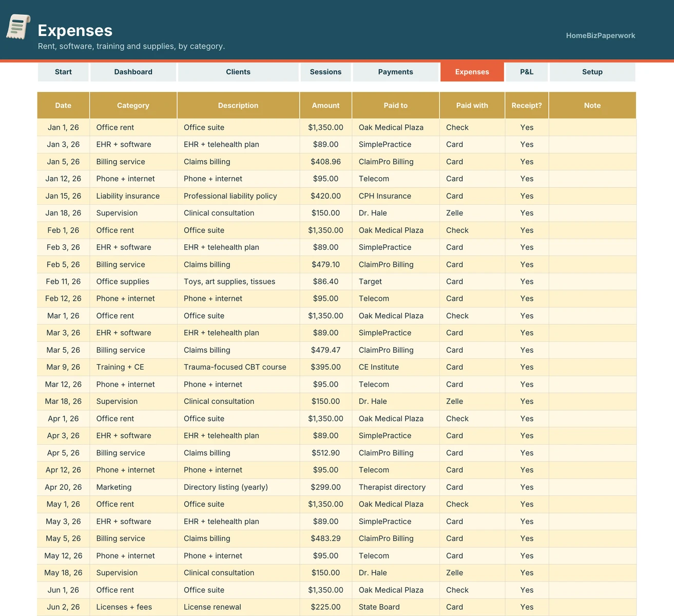Select the $479.47 amount cell

[x=325, y=350]
